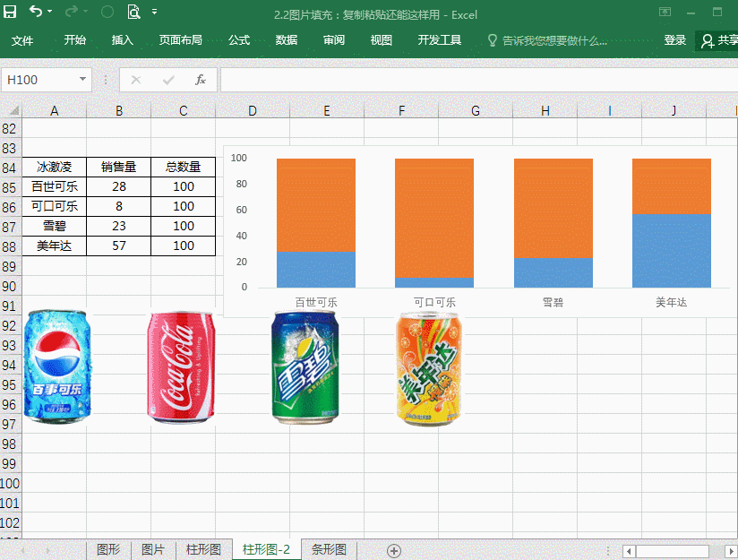Click the blue bar segment for 雪碧
Viewport: 738px width, 560px height.
(553, 272)
